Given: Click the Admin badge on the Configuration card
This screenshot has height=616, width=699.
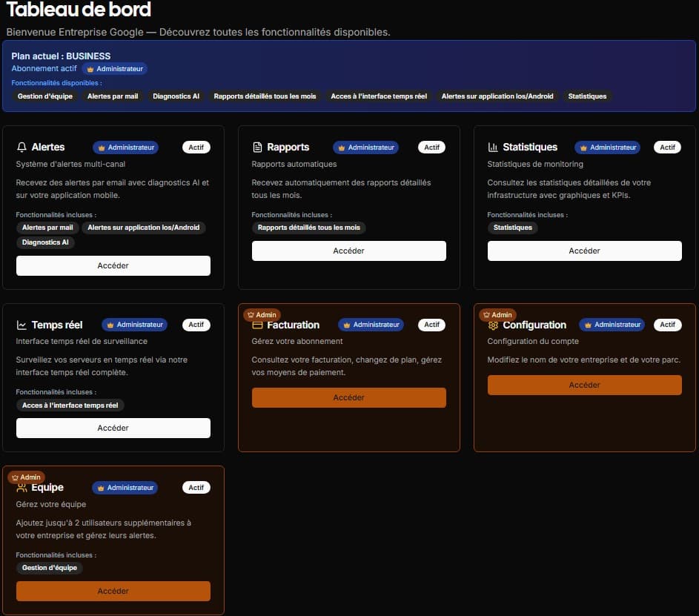Looking at the screenshot, I should [x=498, y=314].
